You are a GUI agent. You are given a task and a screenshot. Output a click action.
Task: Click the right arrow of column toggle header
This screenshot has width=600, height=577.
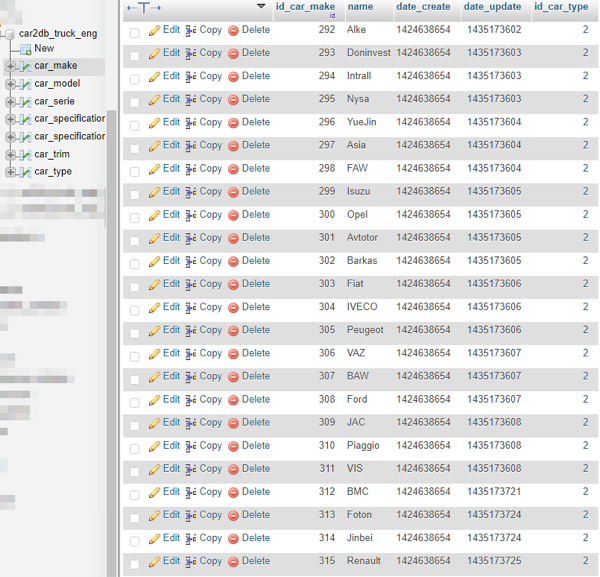coord(156,8)
